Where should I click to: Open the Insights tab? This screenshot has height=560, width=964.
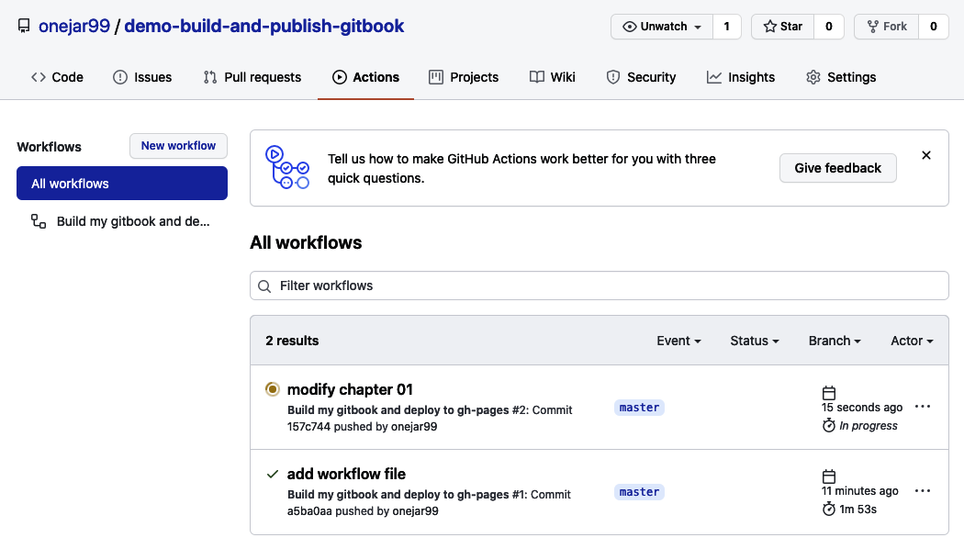[x=741, y=77]
